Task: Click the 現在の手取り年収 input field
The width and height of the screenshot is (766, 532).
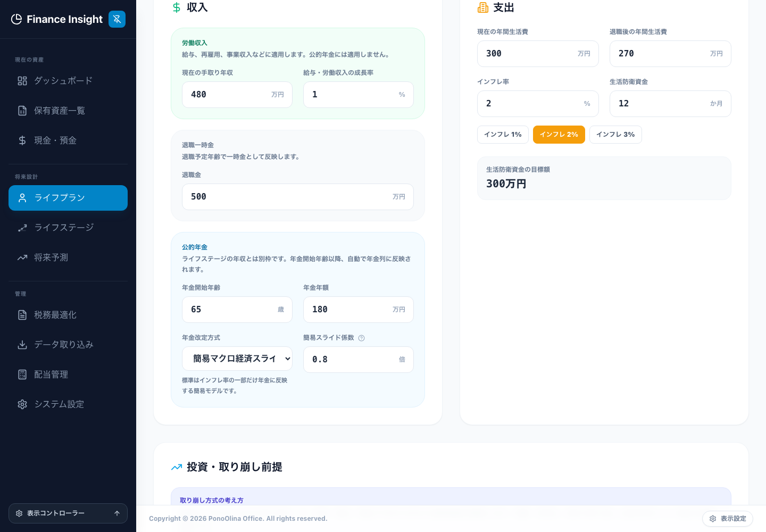Action: 237,95
